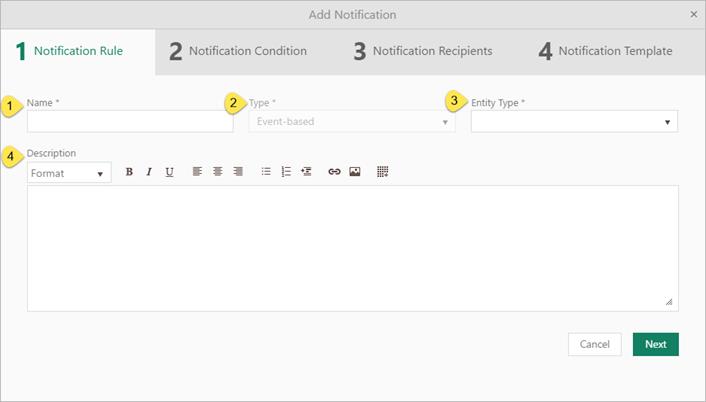This screenshot has width=706, height=402.
Task: Align description text to the right
Action: pyautogui.click(x=237, y=172)
